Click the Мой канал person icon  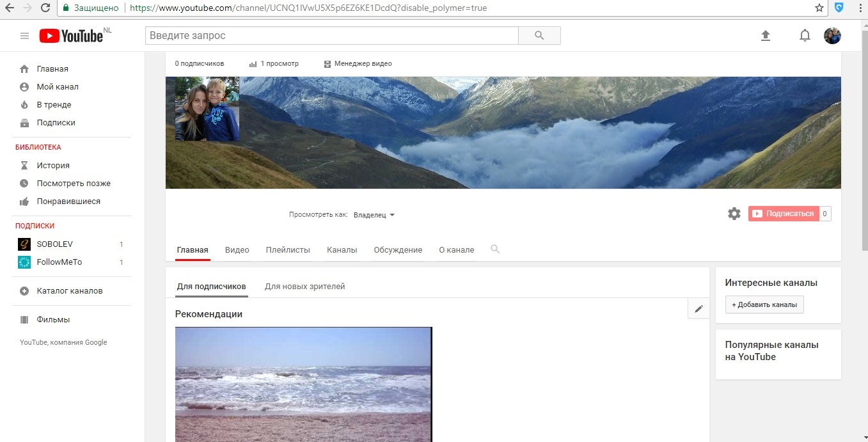coord(24,87)
